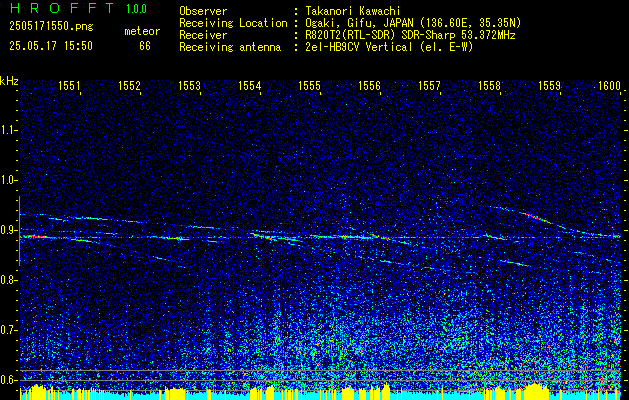Click the 1600 time marker
Viewport: 629px width, 400px height.
[609, 85]
